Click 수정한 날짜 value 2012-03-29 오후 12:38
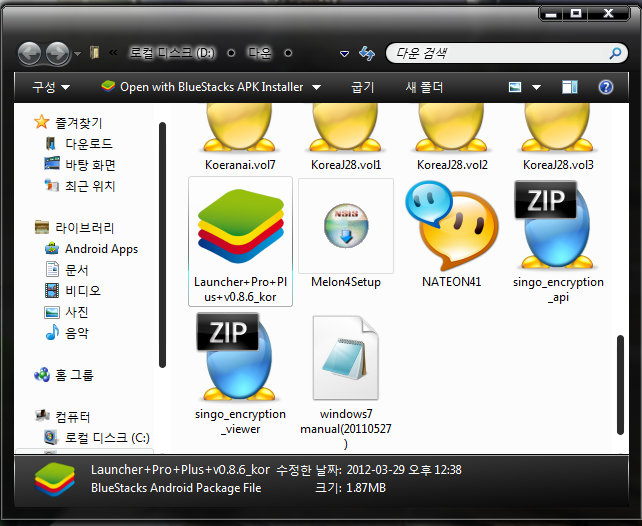 (x=404, y=470)
